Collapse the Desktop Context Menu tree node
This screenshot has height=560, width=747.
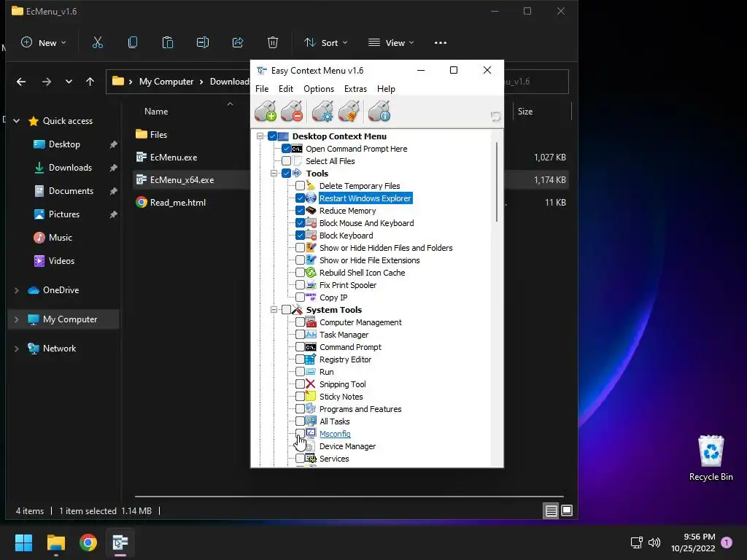coord(260,136)
